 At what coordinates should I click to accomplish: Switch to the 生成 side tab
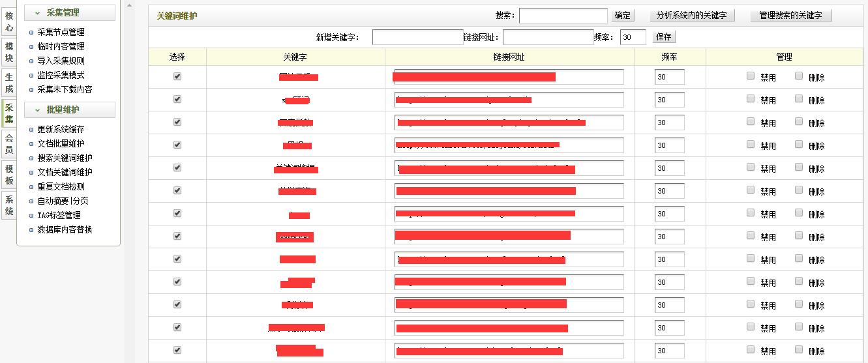click(9, 83)
